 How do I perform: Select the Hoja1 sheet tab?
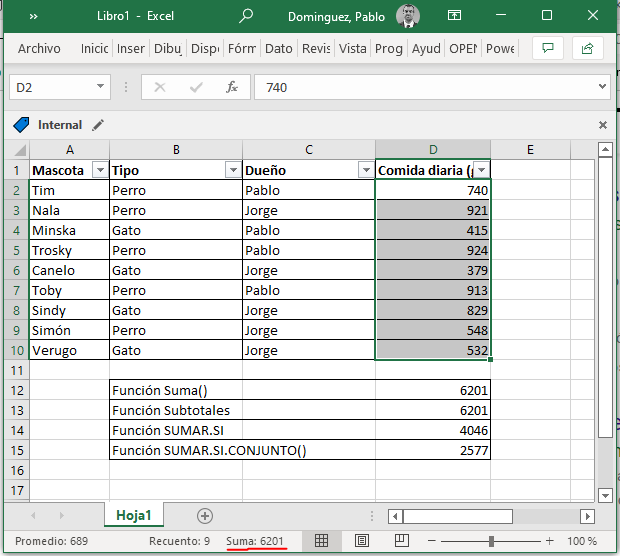pyautogui.click(x=134, y=515)
